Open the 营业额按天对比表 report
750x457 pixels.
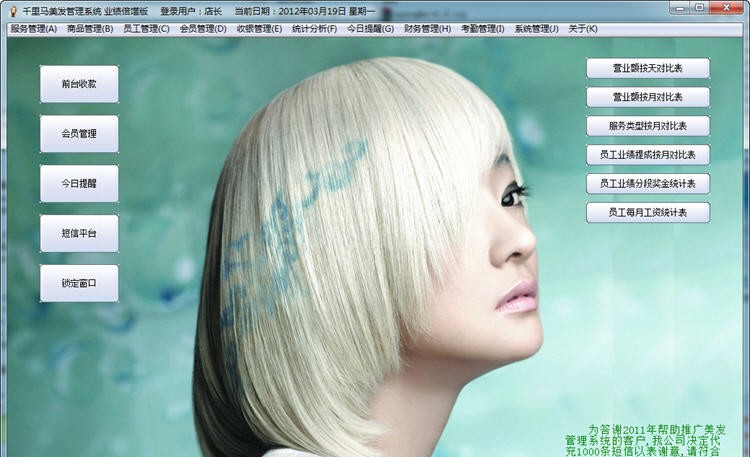648,68
